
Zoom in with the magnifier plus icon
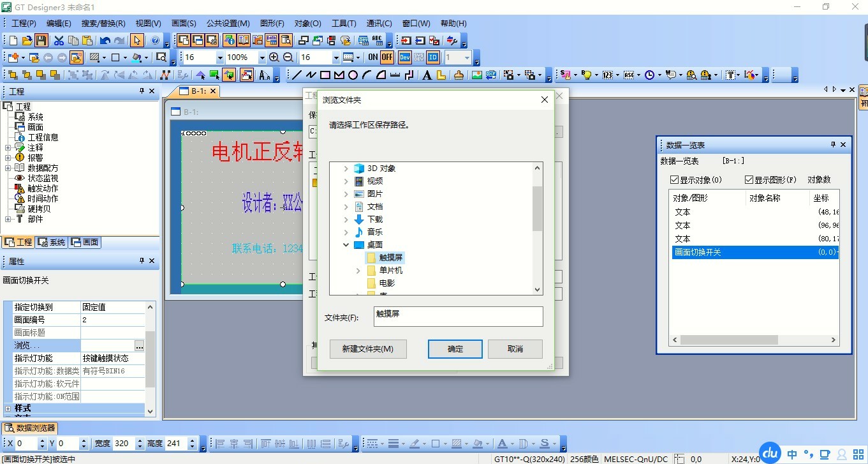click(274, 57)
